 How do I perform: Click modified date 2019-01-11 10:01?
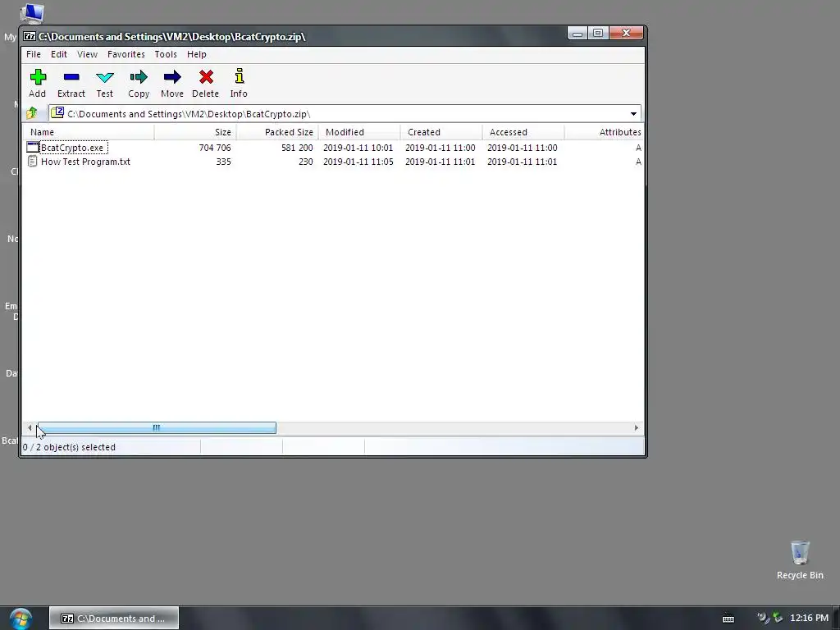coord(358,148)
